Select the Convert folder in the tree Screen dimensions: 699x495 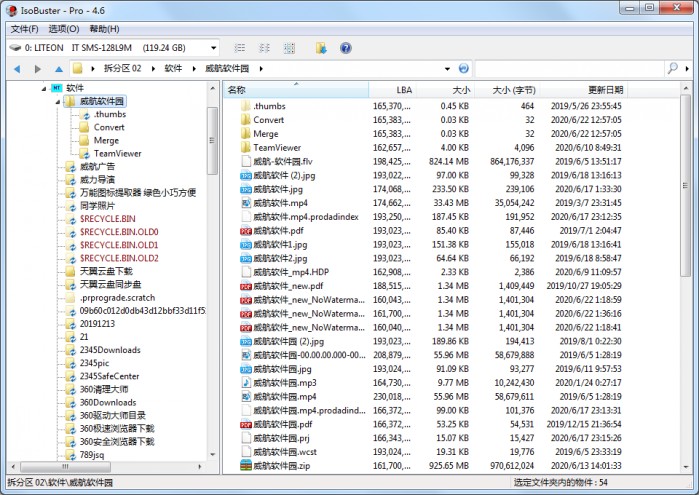coord(109,128)
